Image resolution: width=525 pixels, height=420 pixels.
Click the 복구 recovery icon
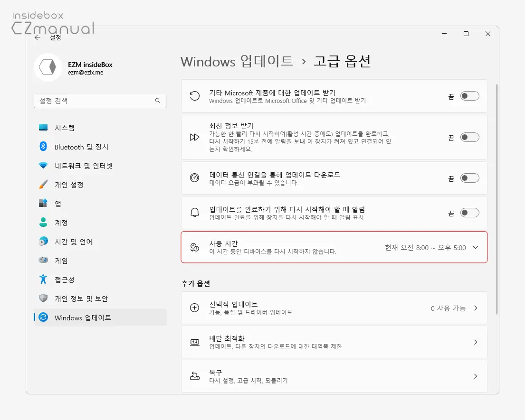(194, 376)
